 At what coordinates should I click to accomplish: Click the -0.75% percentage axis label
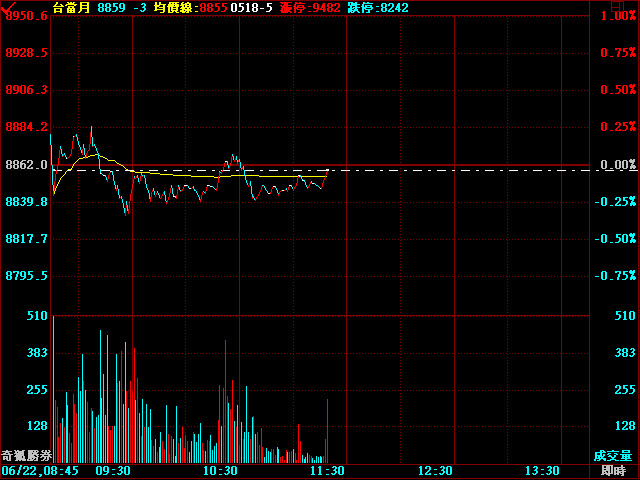pyautogui.click(x=615, y=276)
